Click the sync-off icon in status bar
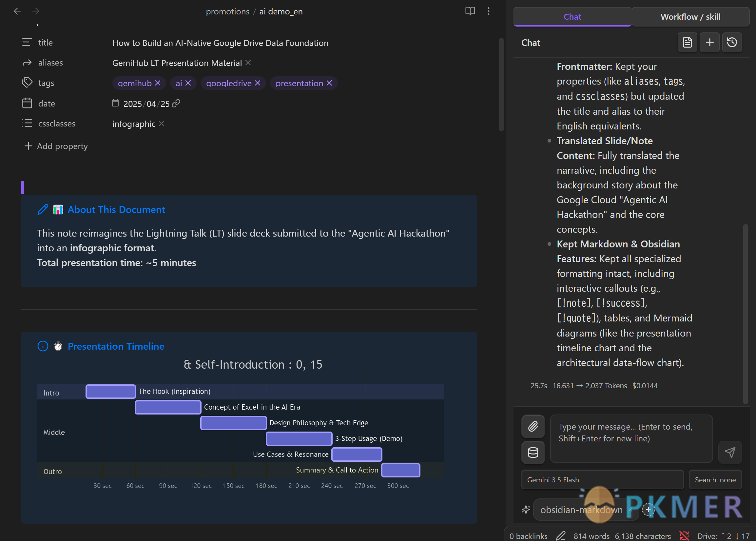The height and width of the screenshot is (541, 756). [x=684, y=536]
